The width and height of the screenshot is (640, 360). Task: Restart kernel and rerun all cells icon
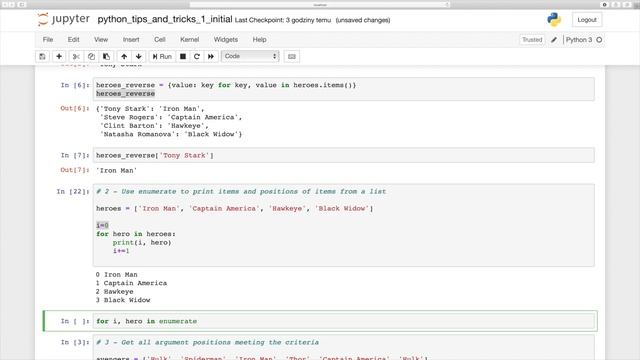click(211, 56)
